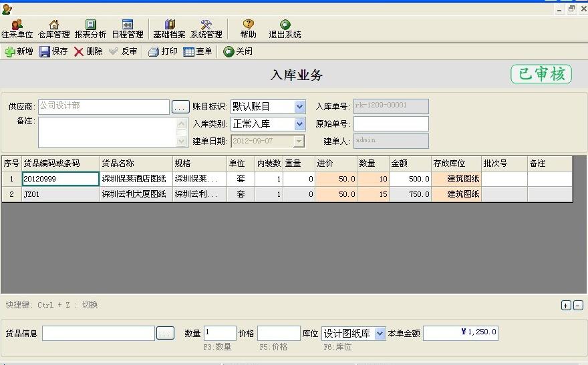Save the record with 保存
The width and height of the screenshot is (588, 365).
click(x=53, y=51)
